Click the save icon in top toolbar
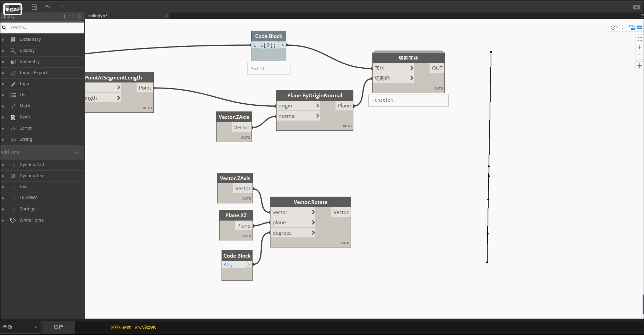Image resolution: width=644 pixels, height=335 pixels. click(34, 7)
